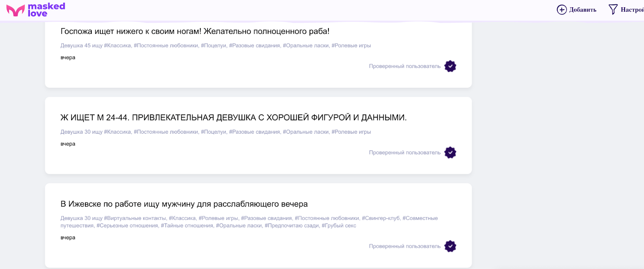This screenshot has width=644, height=269.
Task: Click "Проверенный пользователь" label in Ж ИЩЕТ М listing
Action: click(x=405, y=153)
